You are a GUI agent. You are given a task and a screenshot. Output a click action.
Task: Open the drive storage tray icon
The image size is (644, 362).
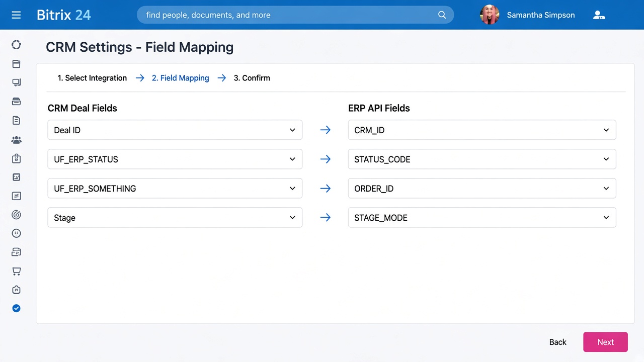(16, 102)
